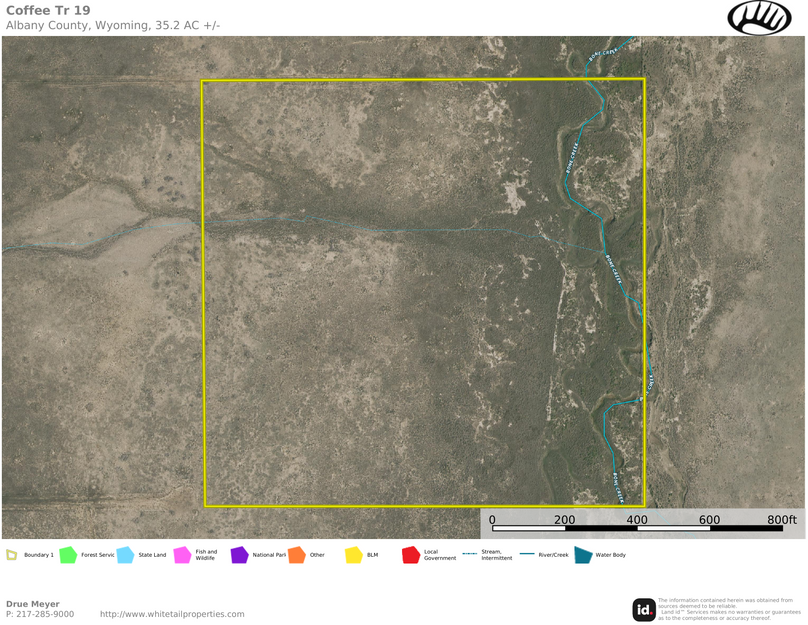Click the Boundary 1 legend icon
This screenshot has height=625, width=808.
12,555
